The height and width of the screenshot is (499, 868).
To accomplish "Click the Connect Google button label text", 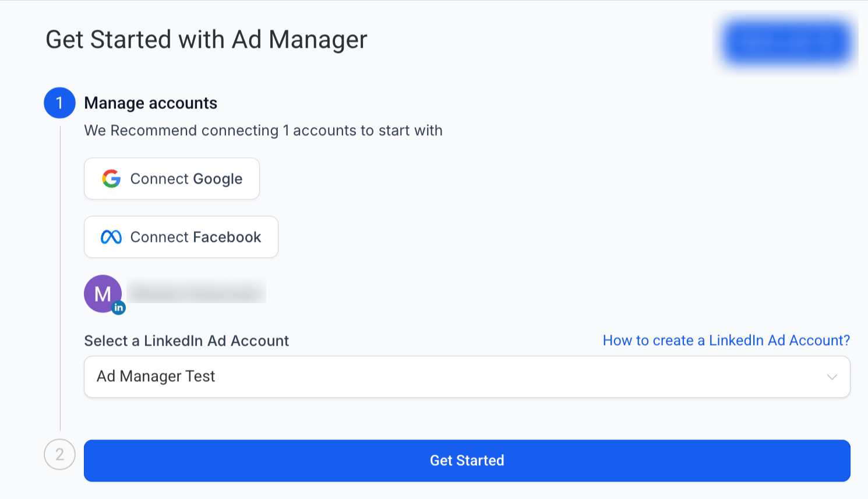I will tap(186, 178).
